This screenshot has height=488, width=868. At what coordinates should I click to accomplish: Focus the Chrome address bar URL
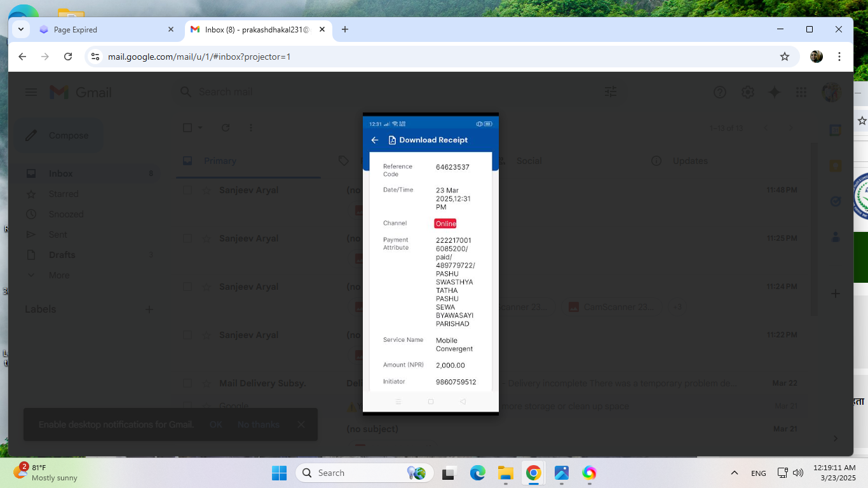[200, 57]
